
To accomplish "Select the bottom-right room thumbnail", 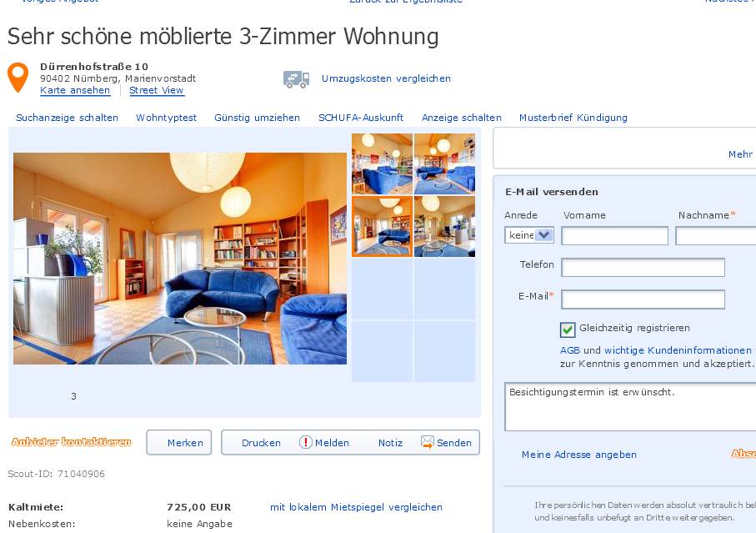I will click(x=444, y=226).
